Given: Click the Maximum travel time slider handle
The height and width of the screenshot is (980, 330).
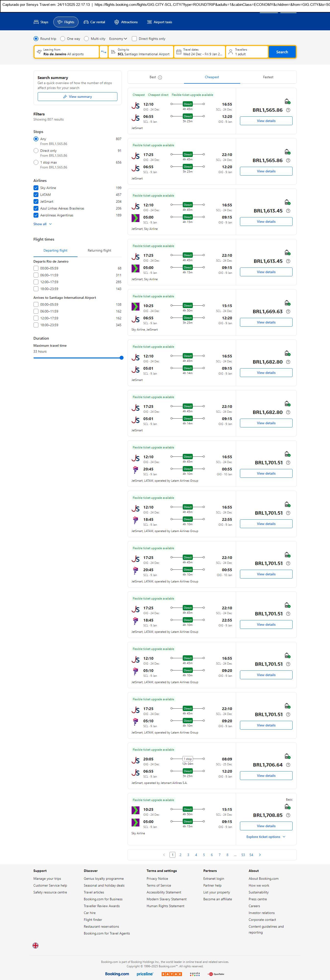Looking at the screenshot, I should [121, 358].
